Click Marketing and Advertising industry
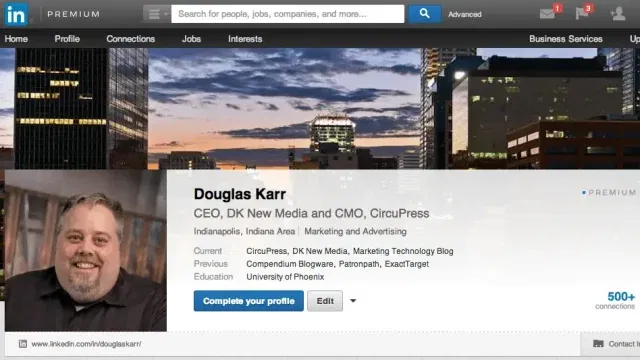This screenshot has width=640, height=360. pos(356,231)
